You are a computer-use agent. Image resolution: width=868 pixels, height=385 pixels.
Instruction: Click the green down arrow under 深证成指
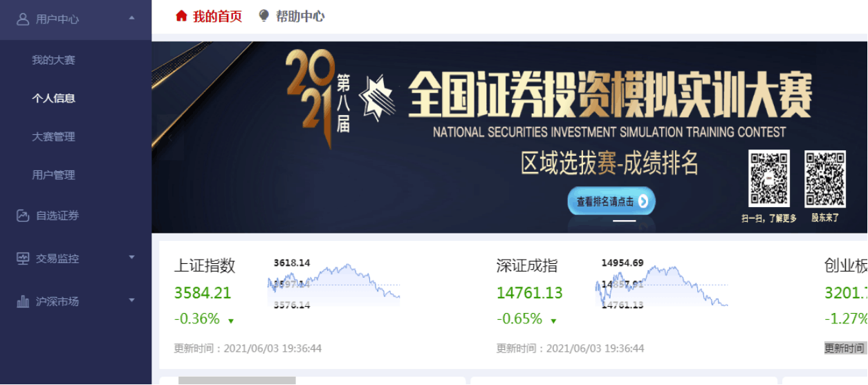coord(553,321)
